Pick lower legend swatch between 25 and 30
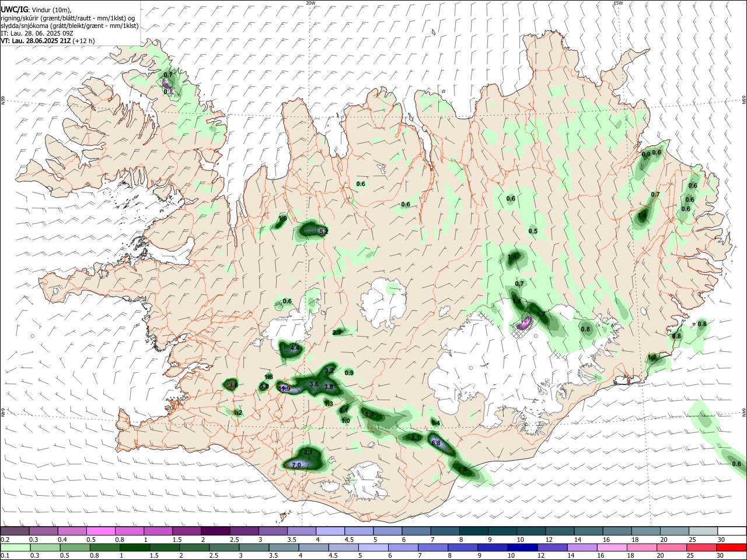This screenshot has width=747, height=560. coord(702,547)
